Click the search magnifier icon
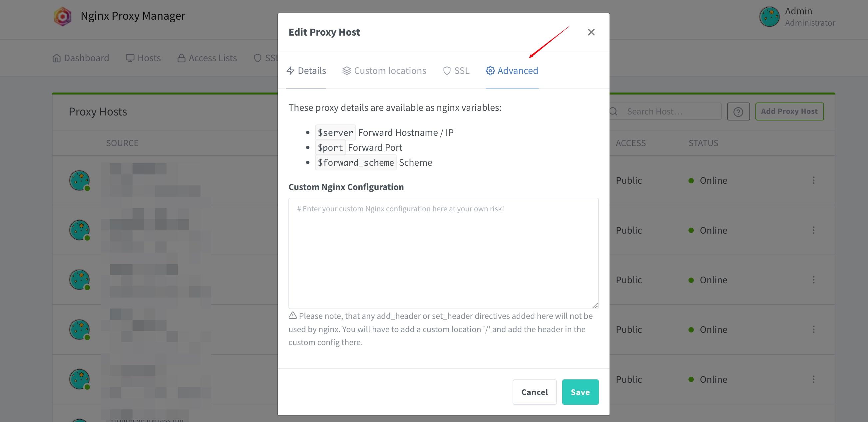Screen dimensions: 868x422 (614, 111)
